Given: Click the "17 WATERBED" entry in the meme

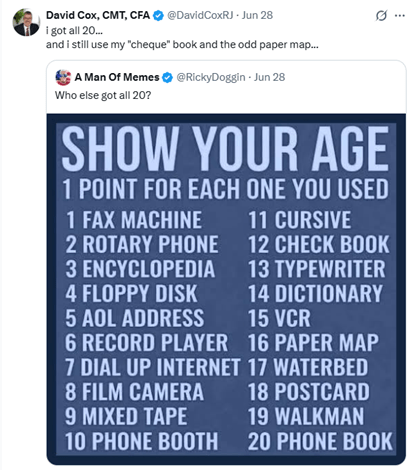Looking at the screenshot, I should pos(308,367).
